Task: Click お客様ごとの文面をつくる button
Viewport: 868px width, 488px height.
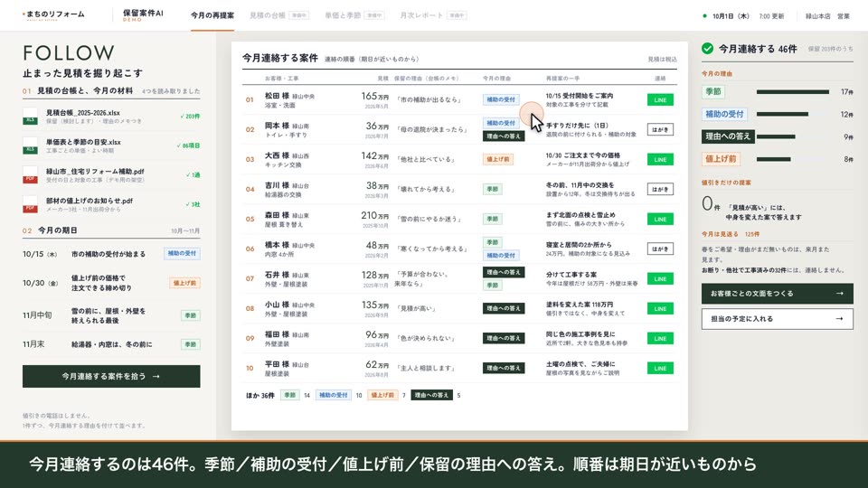Action: point(778,293)
